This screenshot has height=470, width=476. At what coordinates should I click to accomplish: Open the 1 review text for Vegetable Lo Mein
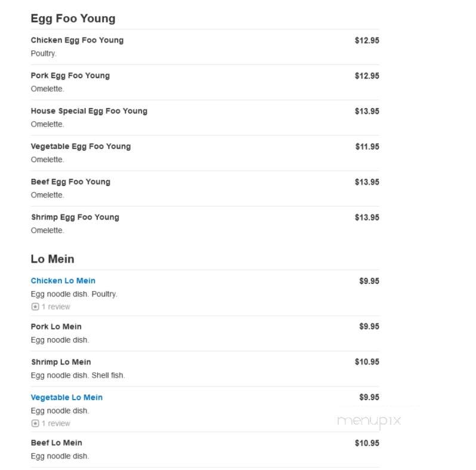[56, 423]
